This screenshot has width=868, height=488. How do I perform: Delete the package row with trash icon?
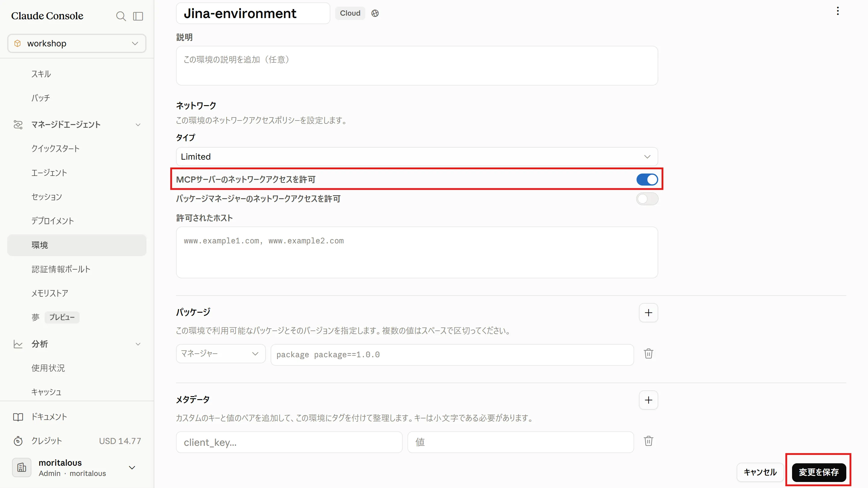pyautogui.click(x=648, y=354)
